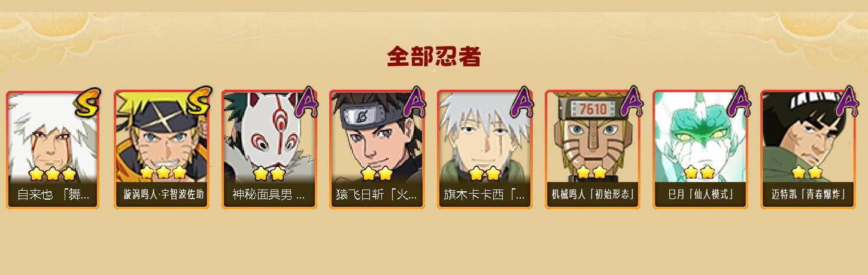The image size is (868, 275).
Task: Tap the S rank badge on Jiraiya's card
Action: [x=88, y=102]
